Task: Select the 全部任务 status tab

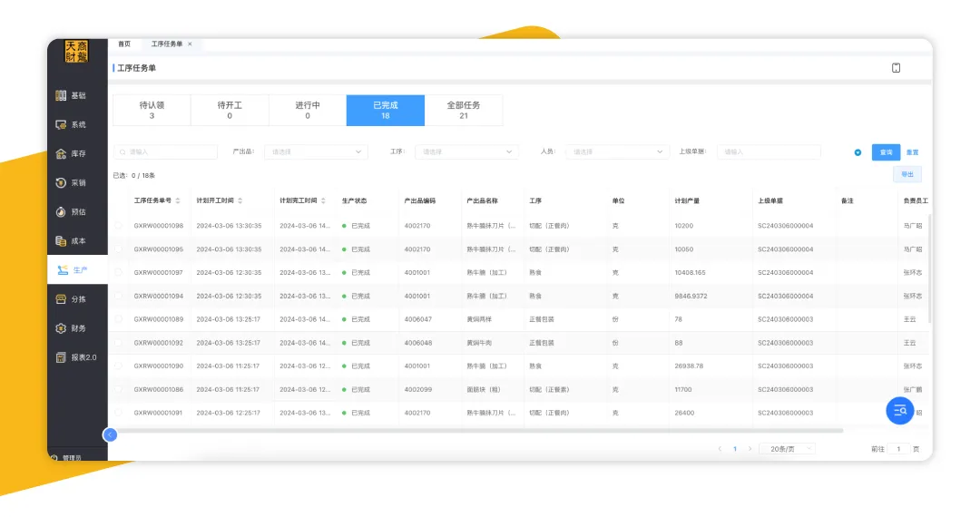Action: [x=464, y=111]
